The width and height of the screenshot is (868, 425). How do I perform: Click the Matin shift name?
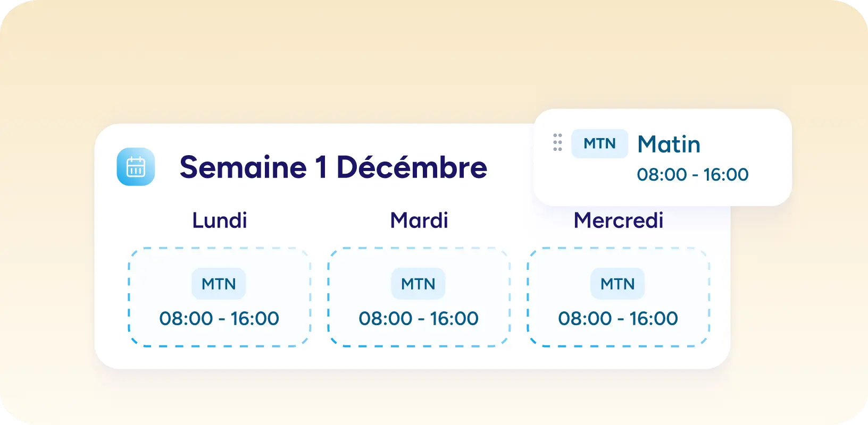(669, 144)
